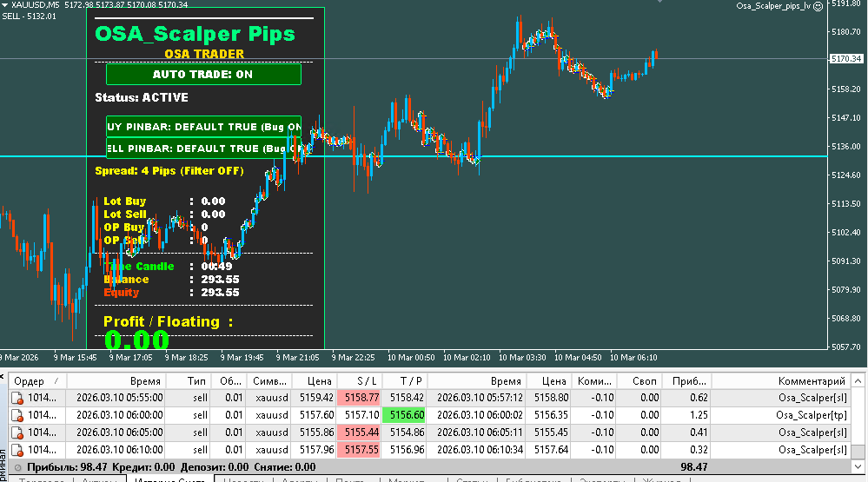Image resolution: width=868 pixels, height=482 pixels.
Task: Click the order icon in the 05:55:00 row
Action: pyautogui.click(x=17, y=398)
